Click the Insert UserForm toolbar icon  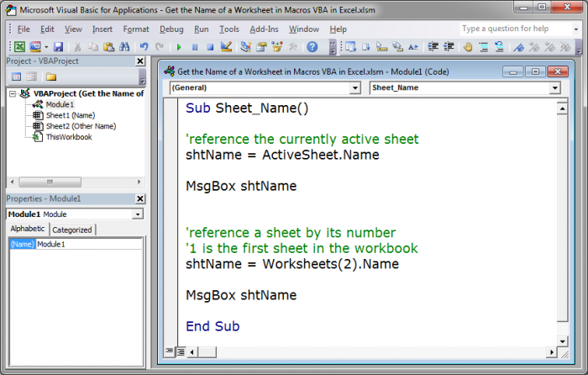[35, 47]
